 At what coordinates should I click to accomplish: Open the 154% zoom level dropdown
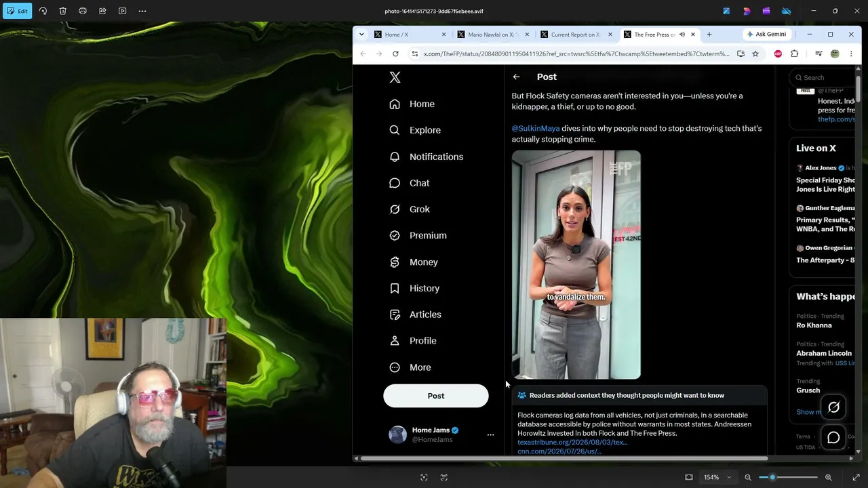pyautogui.click(x=717, y=477)
